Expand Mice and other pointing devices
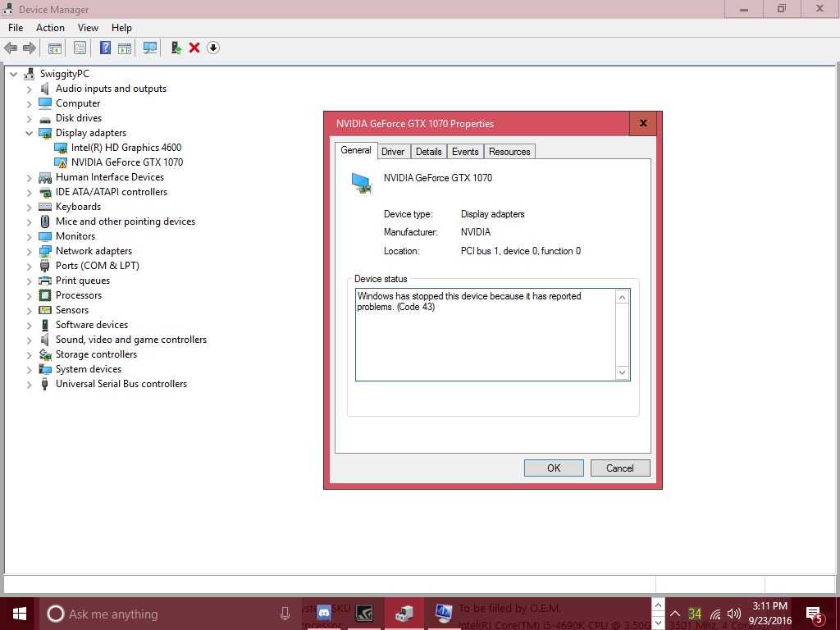Viewport: 840px width, 630px height. click(30, 221)
